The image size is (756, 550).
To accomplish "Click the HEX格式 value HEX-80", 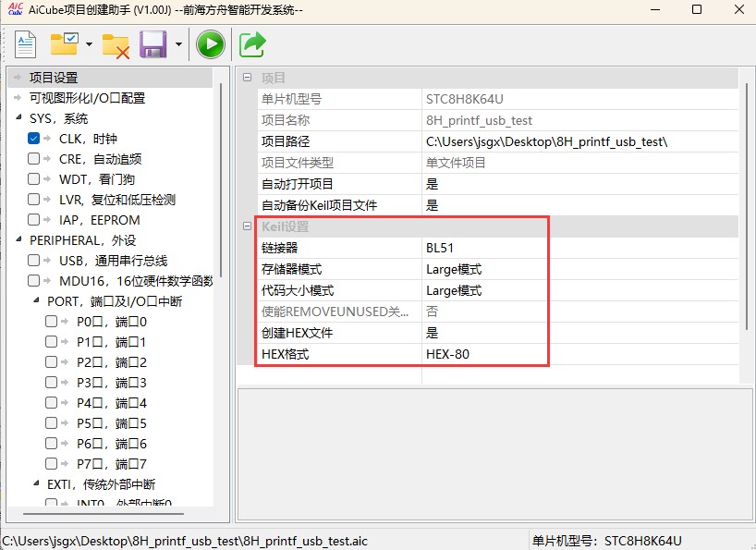I will (580, 354).
